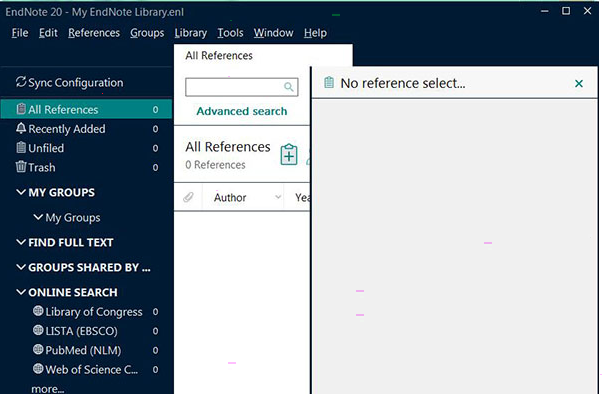Open Advanced search
The width and height of the screenshot is (602, 394).
point(242,111)
